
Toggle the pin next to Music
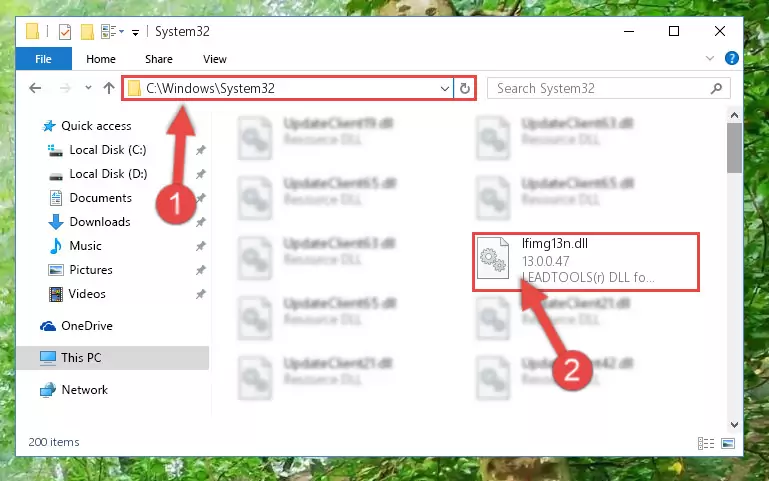201,246
